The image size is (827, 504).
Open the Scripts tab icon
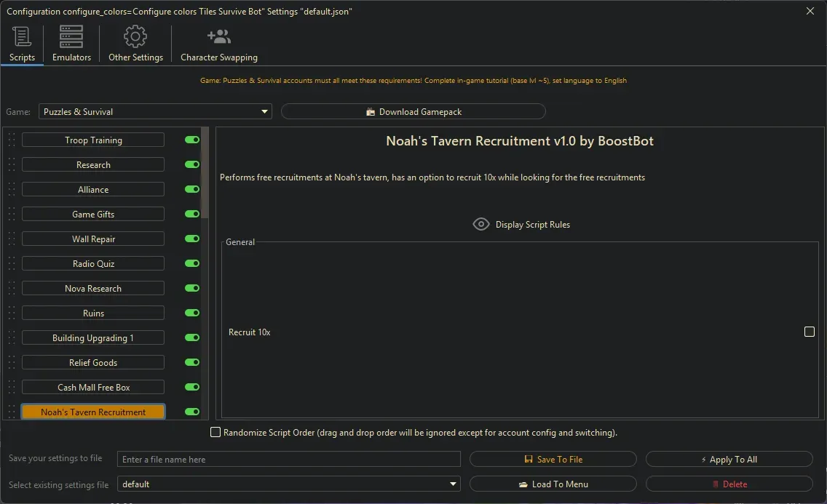pos(22,36)
